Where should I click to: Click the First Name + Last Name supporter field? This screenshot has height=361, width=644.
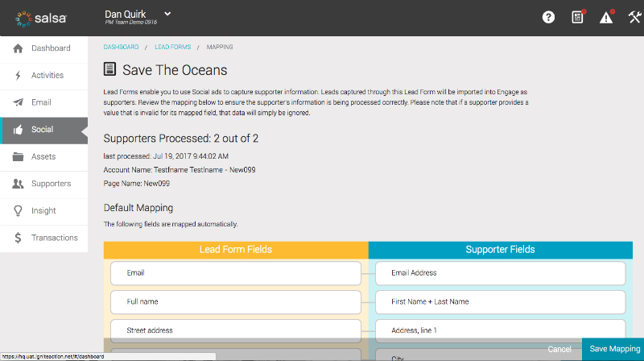click(x=500, y=301)
